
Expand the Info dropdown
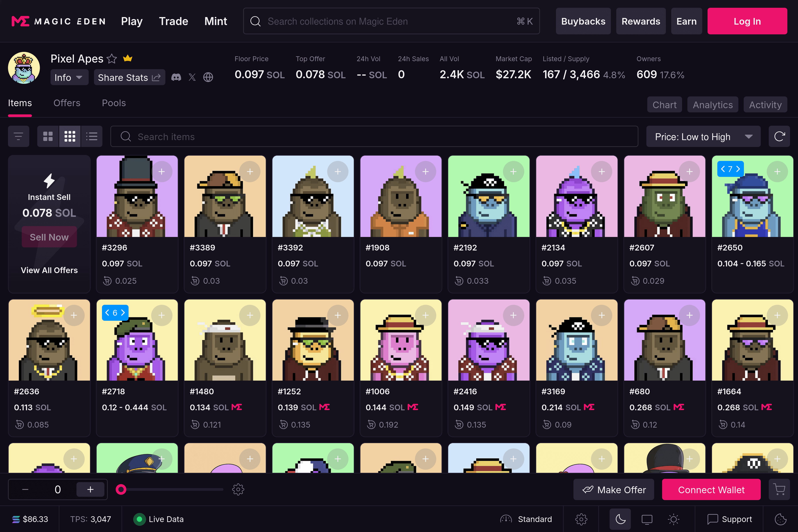(69, 77)
